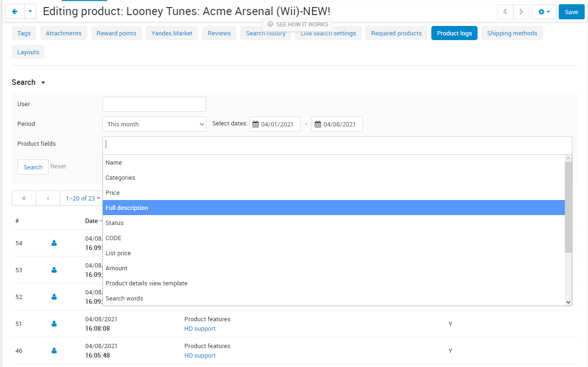Select Name from the product fields list

334,163
